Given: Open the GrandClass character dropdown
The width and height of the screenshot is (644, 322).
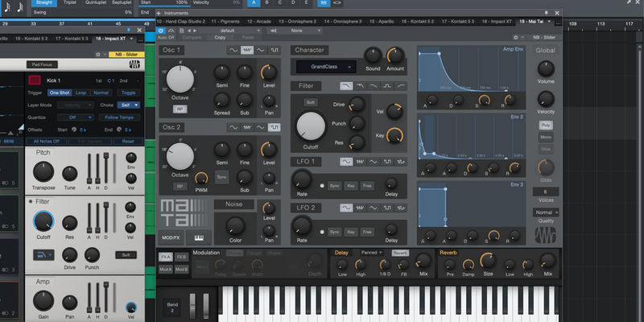Looking at the screenshot, I should click(325, 68).
